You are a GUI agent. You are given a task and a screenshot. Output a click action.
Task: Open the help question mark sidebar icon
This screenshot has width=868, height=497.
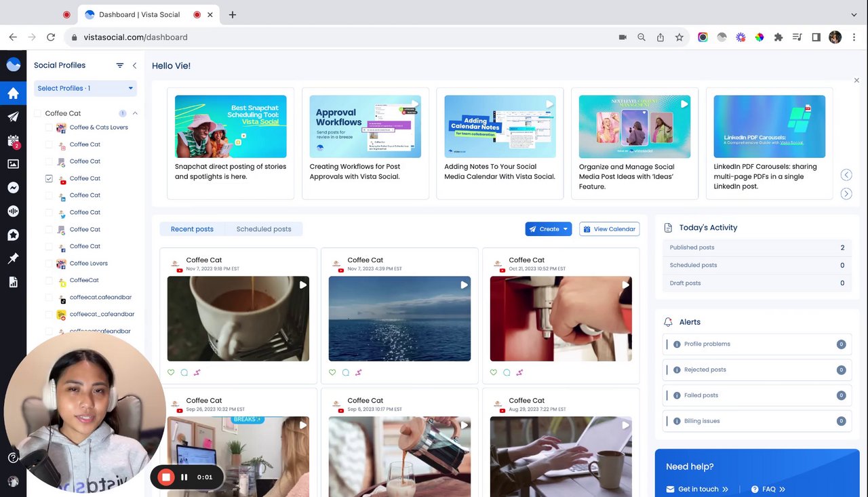(13, 458)
